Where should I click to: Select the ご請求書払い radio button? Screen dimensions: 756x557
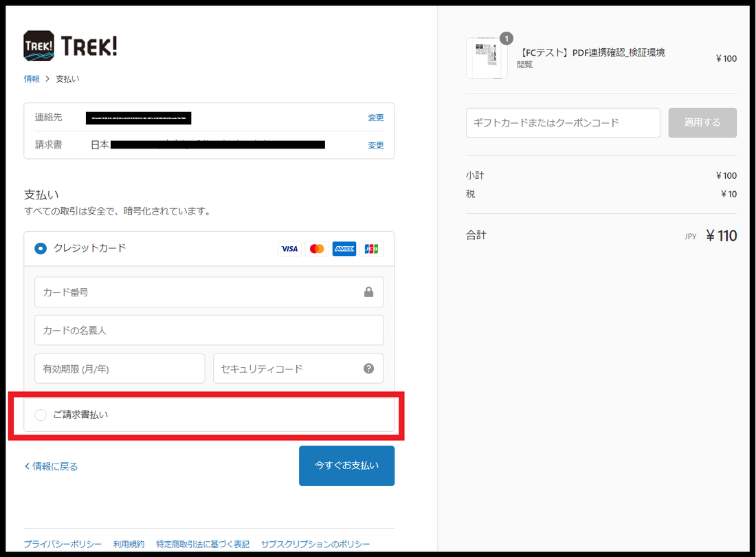click(x=41, y=415)
